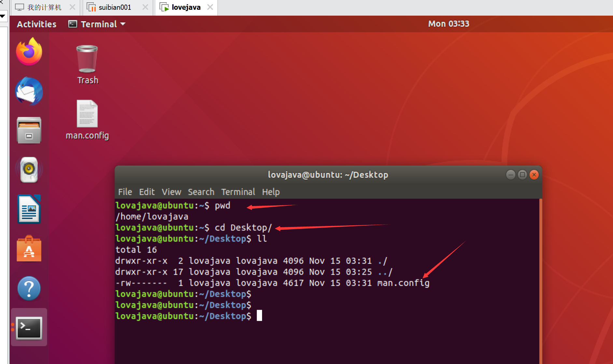Switch to the 我的计算机 tab

(45, 7)
